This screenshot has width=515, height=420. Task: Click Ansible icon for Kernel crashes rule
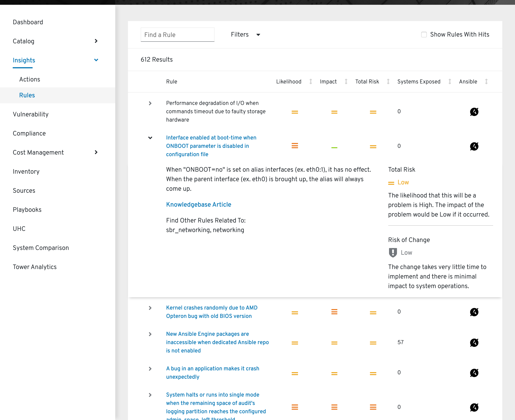pos(474,312)
